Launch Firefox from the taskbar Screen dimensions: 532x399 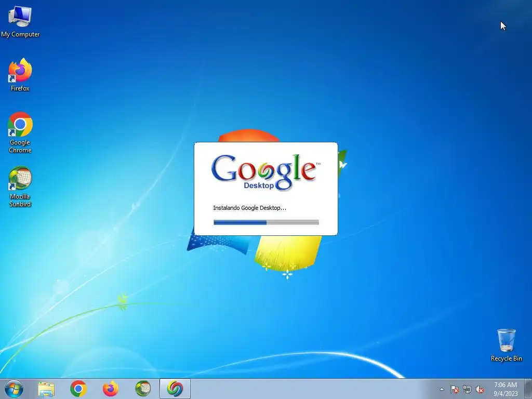[111, 389]
